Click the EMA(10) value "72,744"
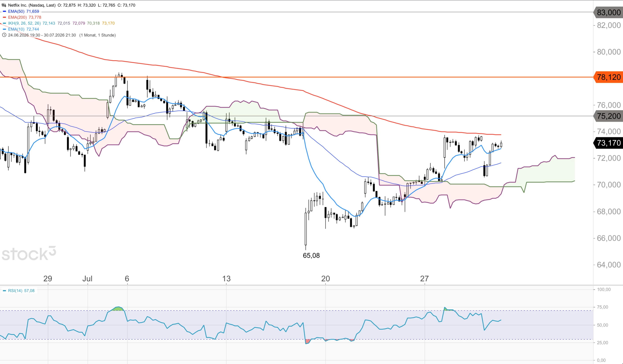The image size is (623, 364). coord(33,29)
